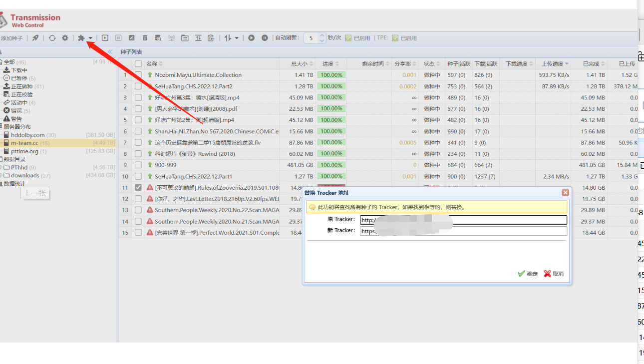Increase auto-refresh interval with the up arrow

point(322,35)
